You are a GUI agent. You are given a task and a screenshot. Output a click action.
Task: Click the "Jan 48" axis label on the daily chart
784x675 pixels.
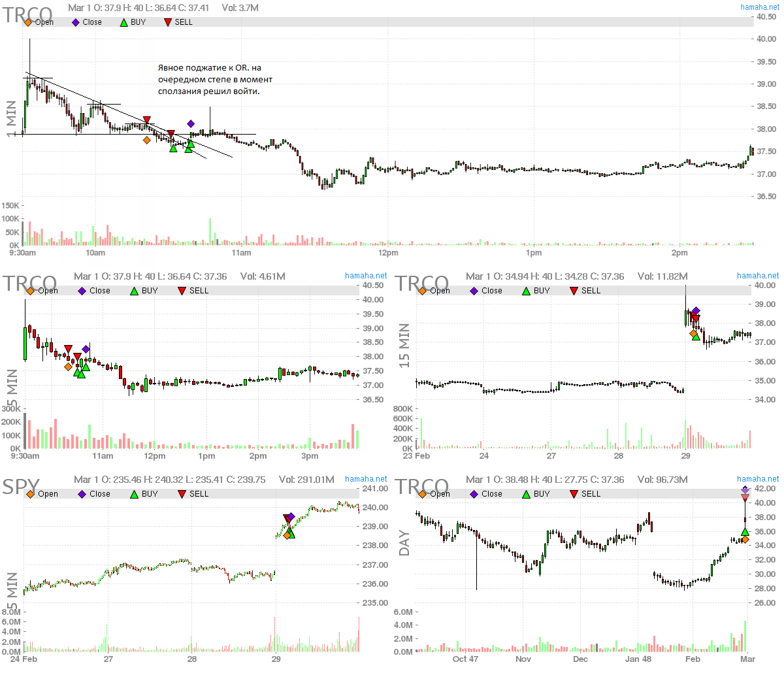[638, 659]
